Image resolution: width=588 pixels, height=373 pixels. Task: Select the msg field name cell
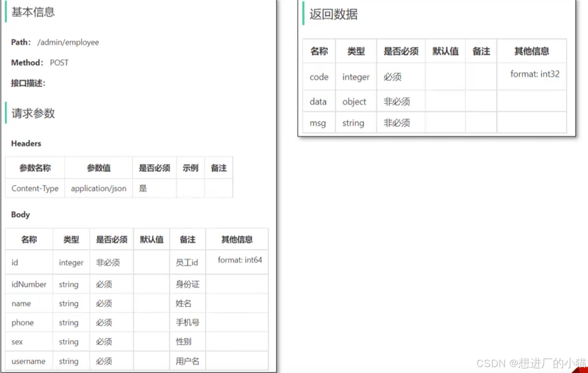[x=319, y=123]
